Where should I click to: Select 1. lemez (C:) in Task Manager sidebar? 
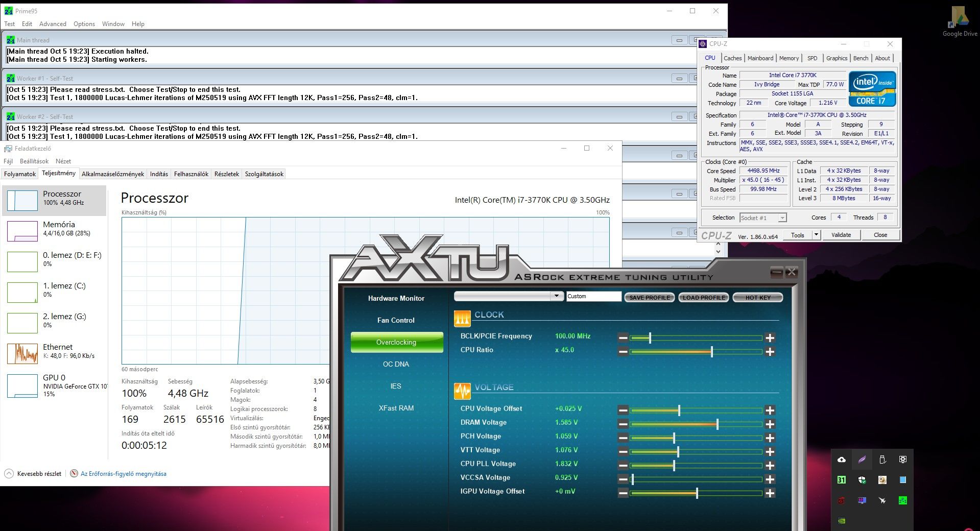pos(54,292)
